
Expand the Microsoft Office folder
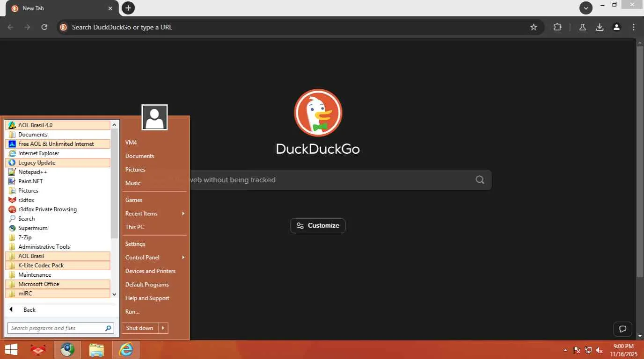[x=58, y=284]
